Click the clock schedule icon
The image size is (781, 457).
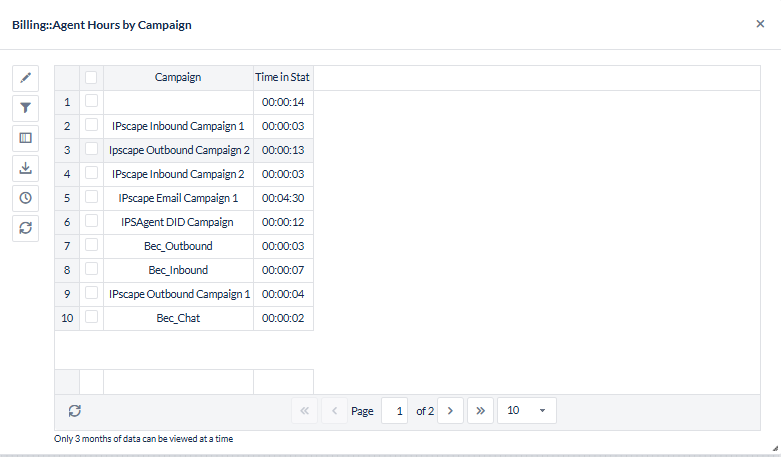(x=25, y=198)
